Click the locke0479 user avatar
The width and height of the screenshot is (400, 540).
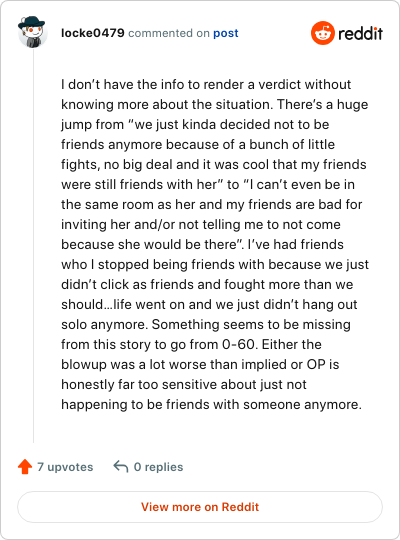click(32, 32)
